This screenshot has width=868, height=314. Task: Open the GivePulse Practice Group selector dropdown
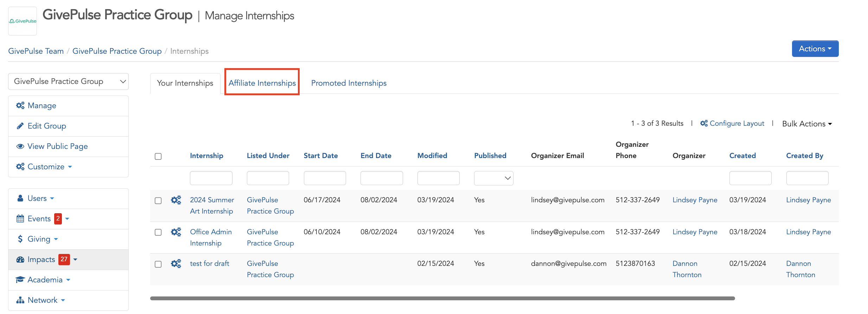tap(68, 81)
